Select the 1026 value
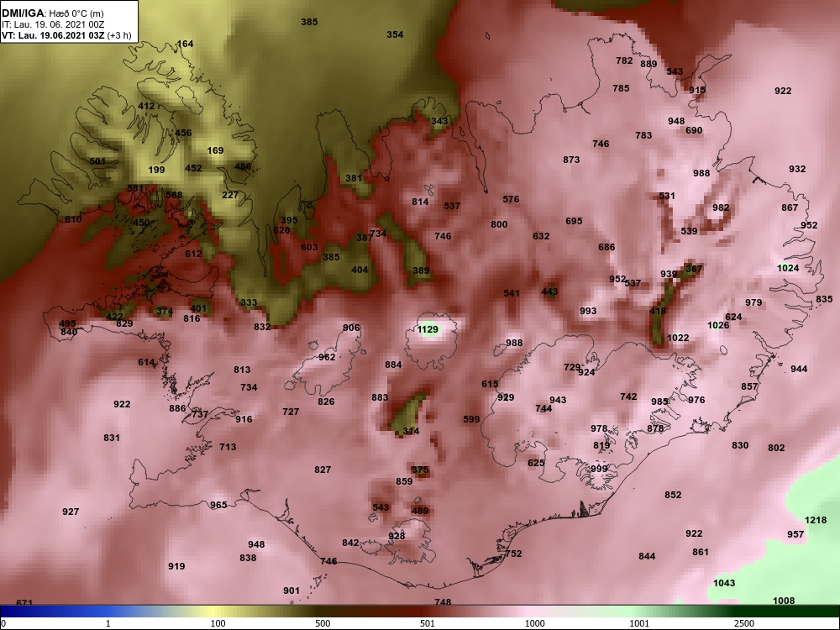 [718, 325]
